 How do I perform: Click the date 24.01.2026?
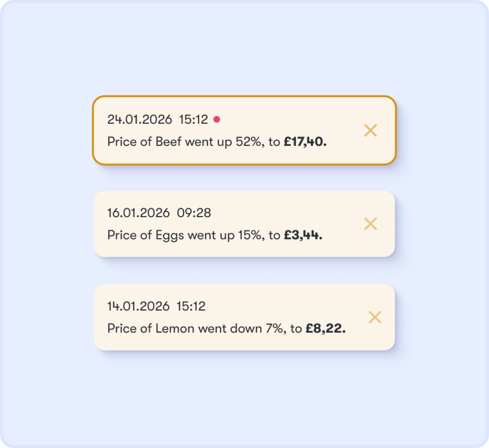coord(140,119)
